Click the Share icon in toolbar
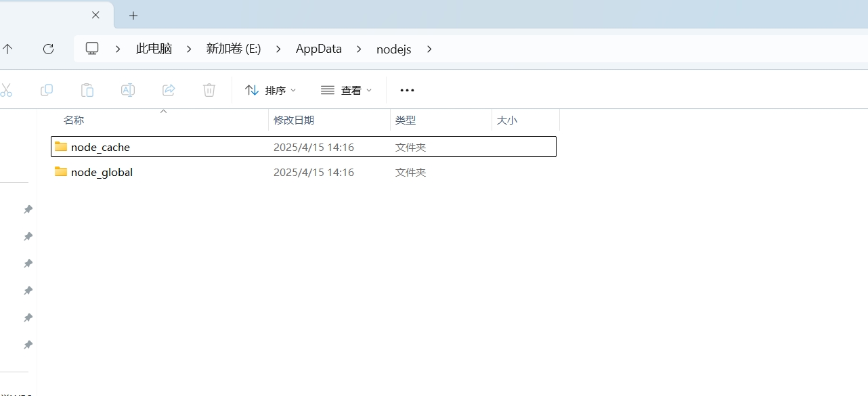868x396 pixels. pos(169,90)
